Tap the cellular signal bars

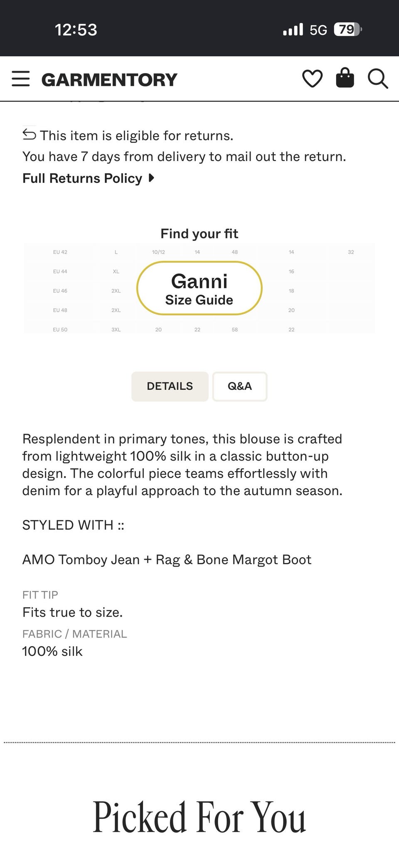pyautogui.click(x=293, y=30)
